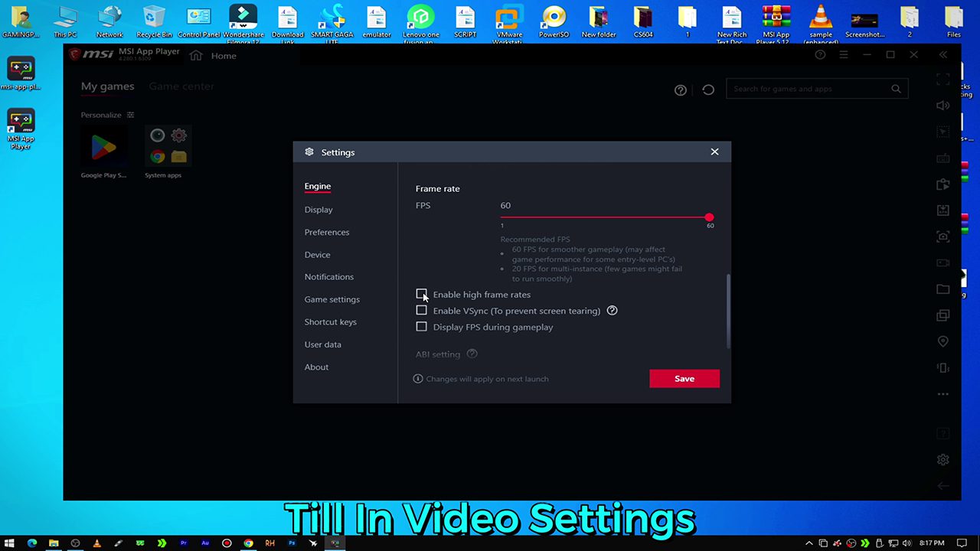
Task: Open the MSI App Player desktop shortcut
Action: tap(21, 129)
